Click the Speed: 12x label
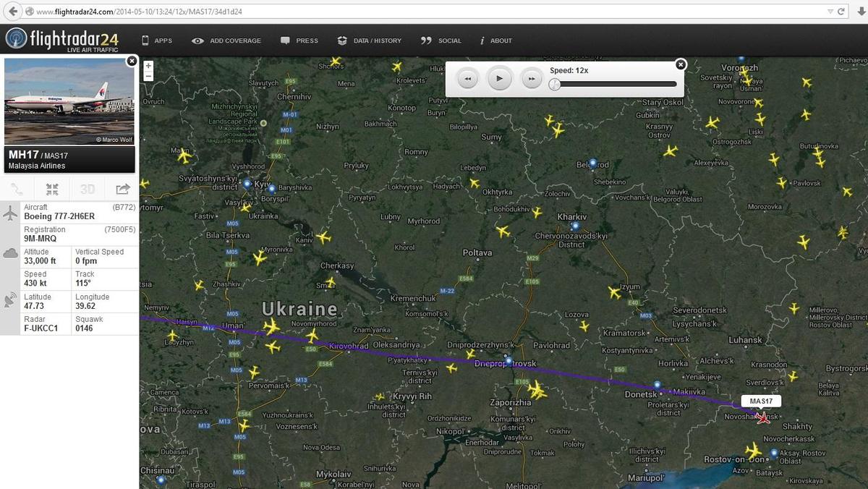 569,70
